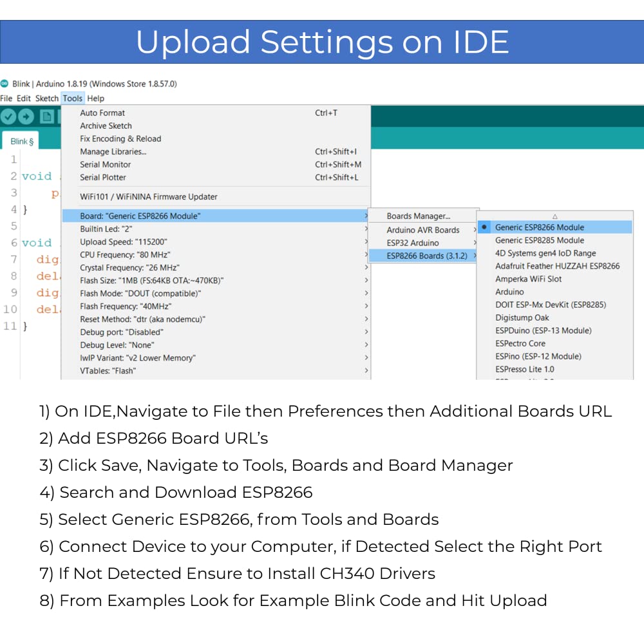Open the Sketch menu
644x644 pixels.
coord(46,99)
